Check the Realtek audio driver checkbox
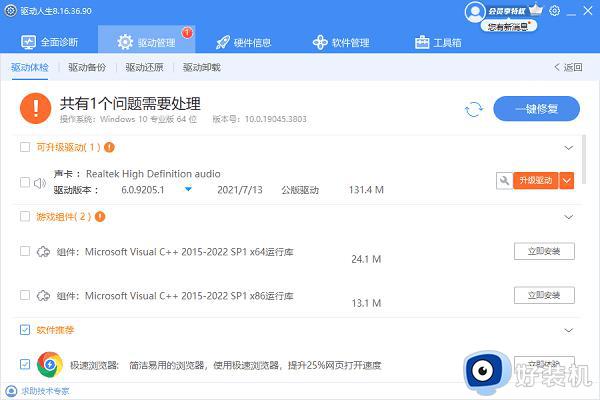Screen dimensions: 600x400 (x=25, y=182)
